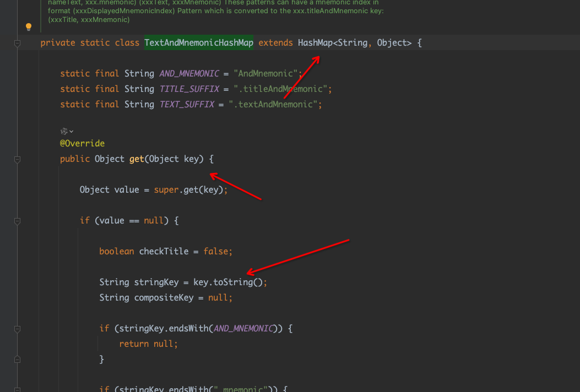Click the HashMap superclass reference
The height and width of the screenshot is (392, 580).
315,43
